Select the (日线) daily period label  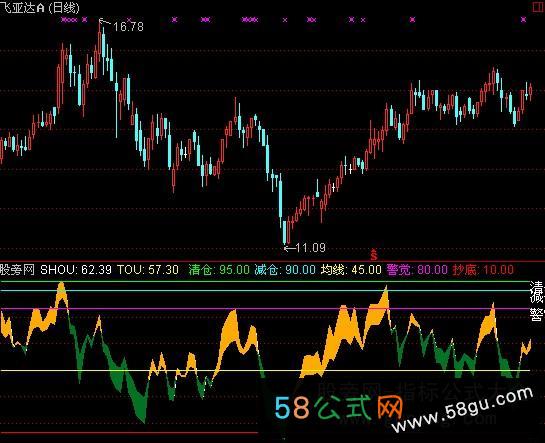[64, 8]
